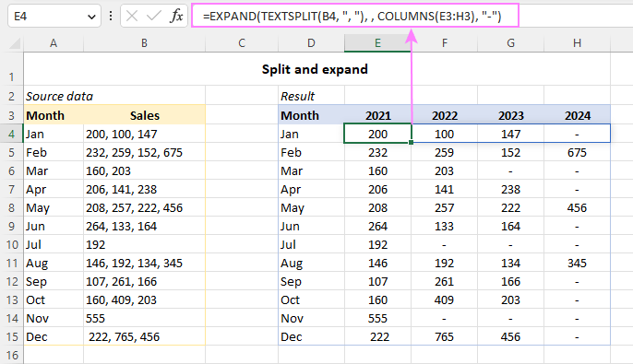Click the 'Sales' header cell
This screenshot has height=364, width=633.
pyautogui.click(x=145, y=116)
